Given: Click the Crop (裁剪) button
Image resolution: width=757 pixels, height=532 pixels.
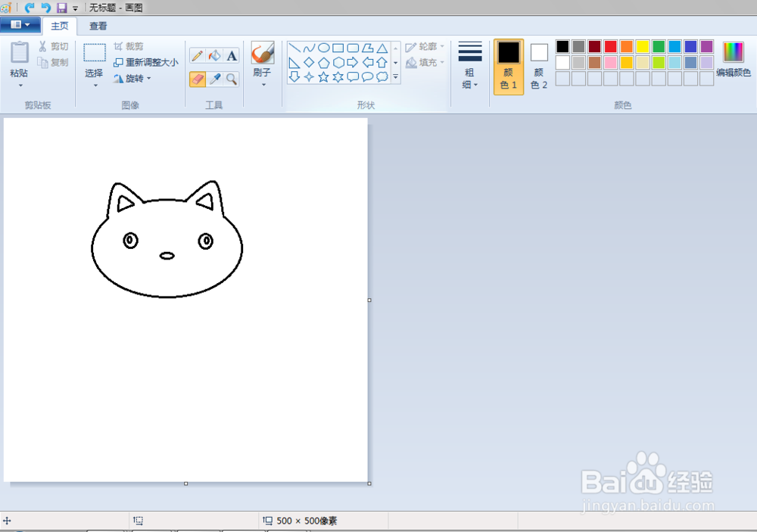Looking at the screenshot, I should (x=129, y=46).
